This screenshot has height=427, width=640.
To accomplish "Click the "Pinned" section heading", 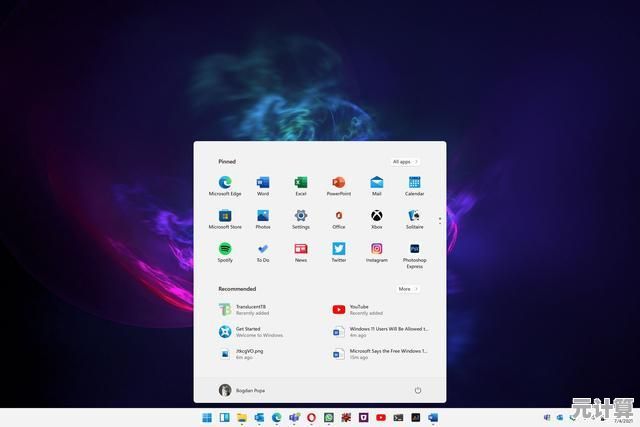I will pyautogui.click(x=227, y=161).
